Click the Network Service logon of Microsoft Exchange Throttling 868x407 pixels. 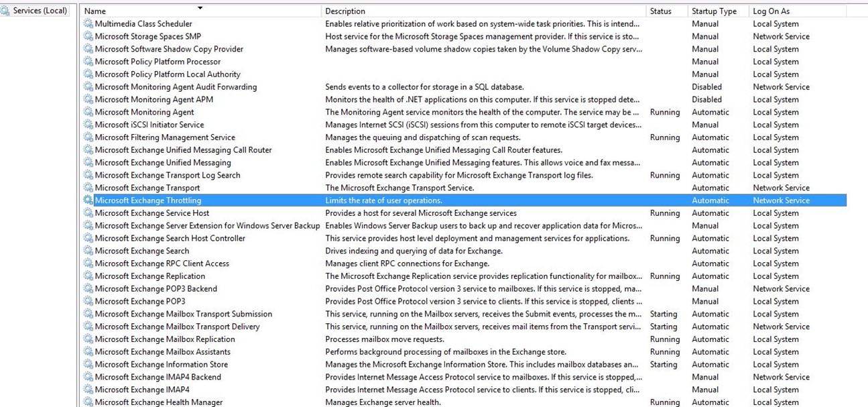[x=781, y=200]
